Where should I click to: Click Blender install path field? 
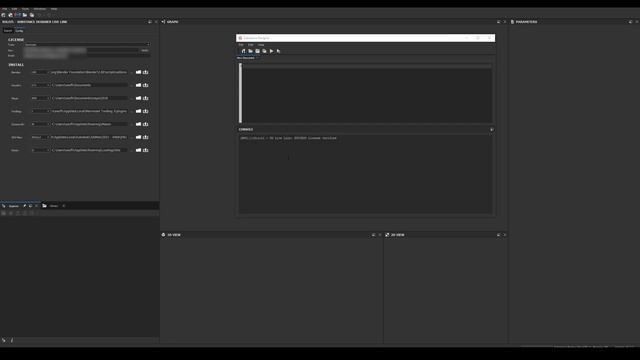pyautogui.click(x=90, y=72)
